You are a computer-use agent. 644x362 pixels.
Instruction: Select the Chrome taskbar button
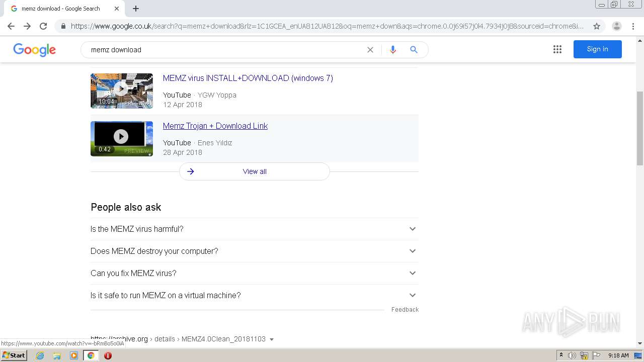click(x=91, y=355)
